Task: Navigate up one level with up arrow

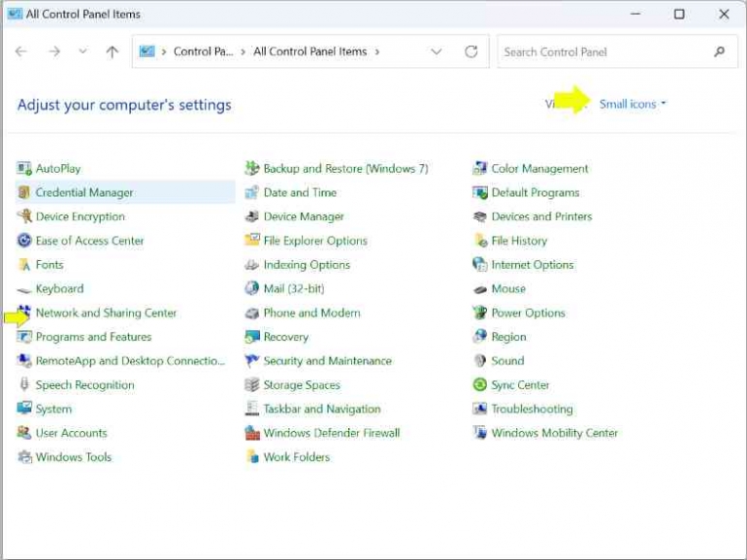Action: pyautogui.click(x=112, y=51)
